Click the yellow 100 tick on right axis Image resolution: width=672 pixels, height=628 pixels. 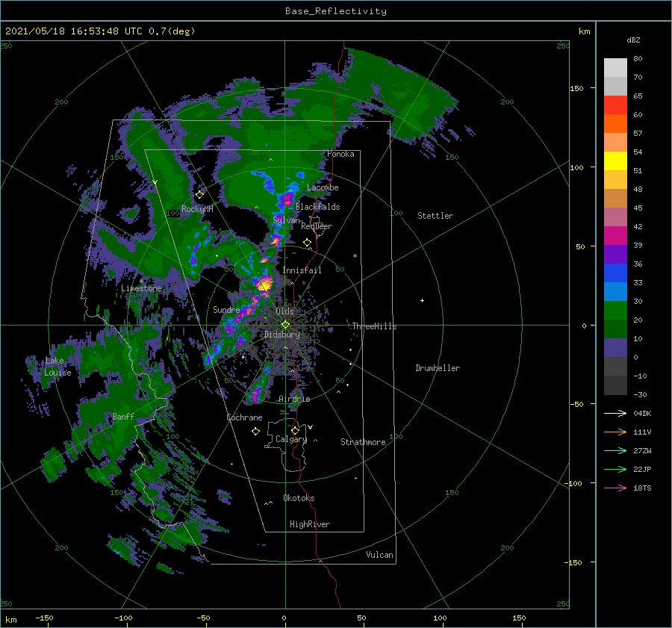tap(576, 167)
